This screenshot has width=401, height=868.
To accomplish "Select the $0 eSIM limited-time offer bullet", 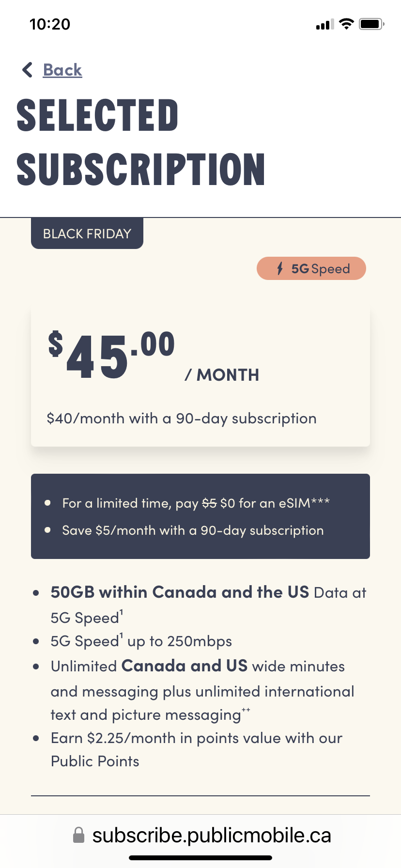I will [195, 503].
